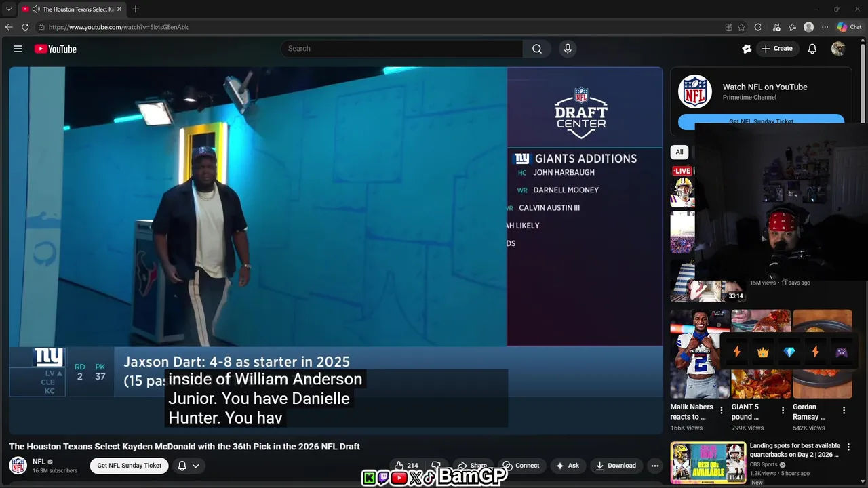The width and height of the screenshot is (868, 488).
Task: Click the Landing spots video title
Action: (795, 450)
